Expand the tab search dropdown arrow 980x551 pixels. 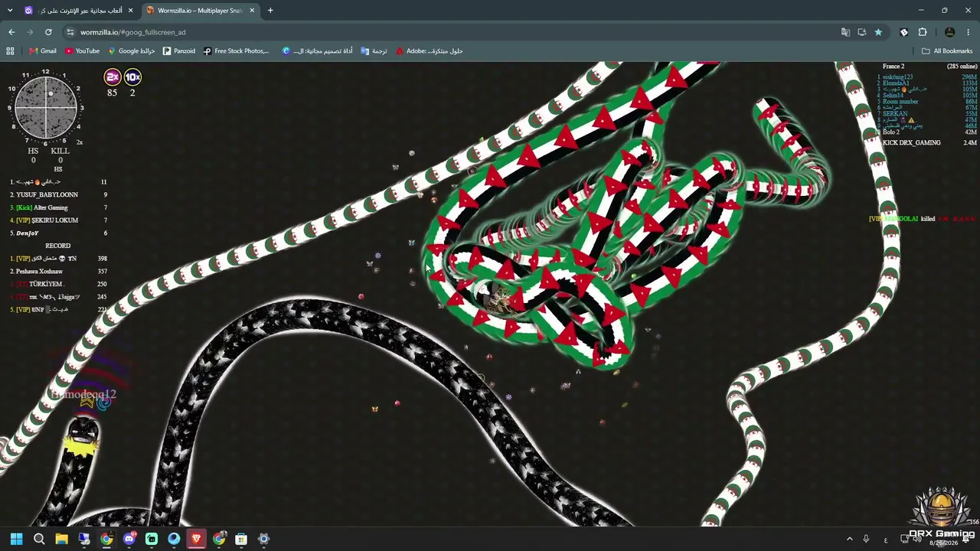[10, 11]
